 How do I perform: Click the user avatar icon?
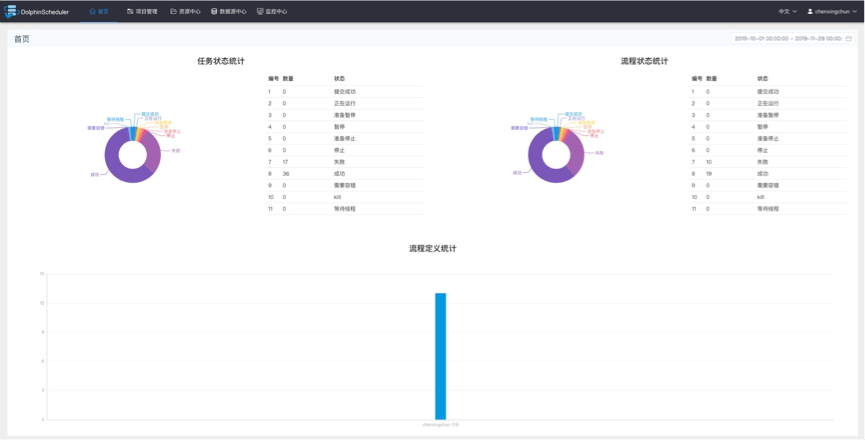pos(811,12)
